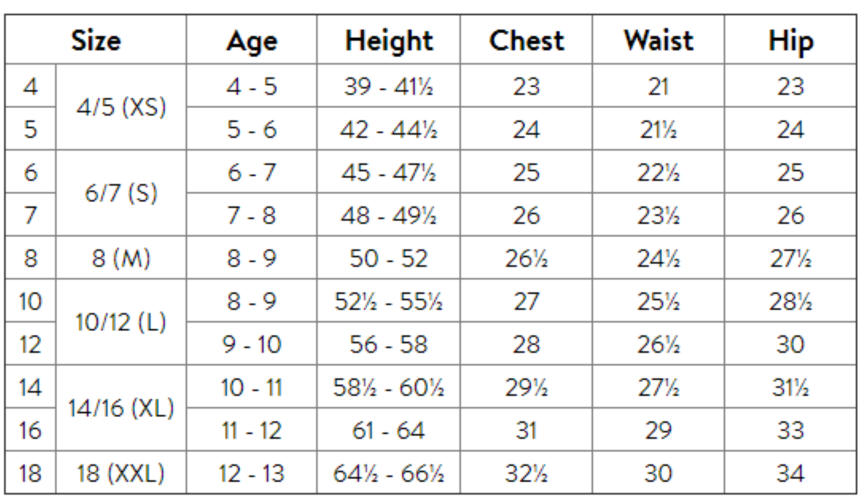Select the hip value 31½
866x500 pixels.
pos(790,388)
